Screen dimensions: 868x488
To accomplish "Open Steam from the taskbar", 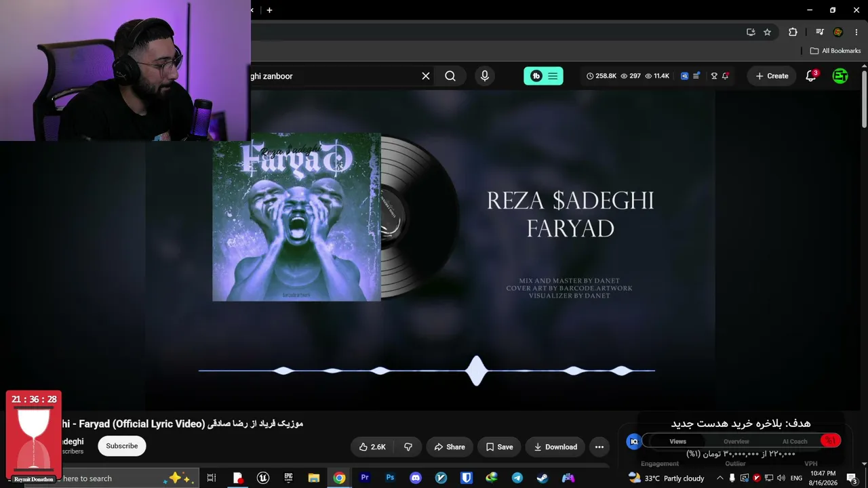I will 542,478.
